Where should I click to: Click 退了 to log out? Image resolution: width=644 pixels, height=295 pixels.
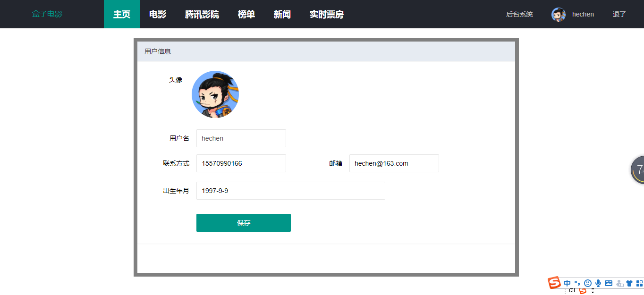click(619, 14)
